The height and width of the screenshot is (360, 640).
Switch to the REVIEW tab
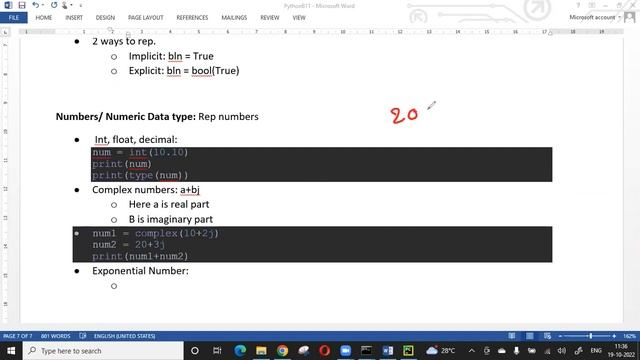(x=269, y=18)
